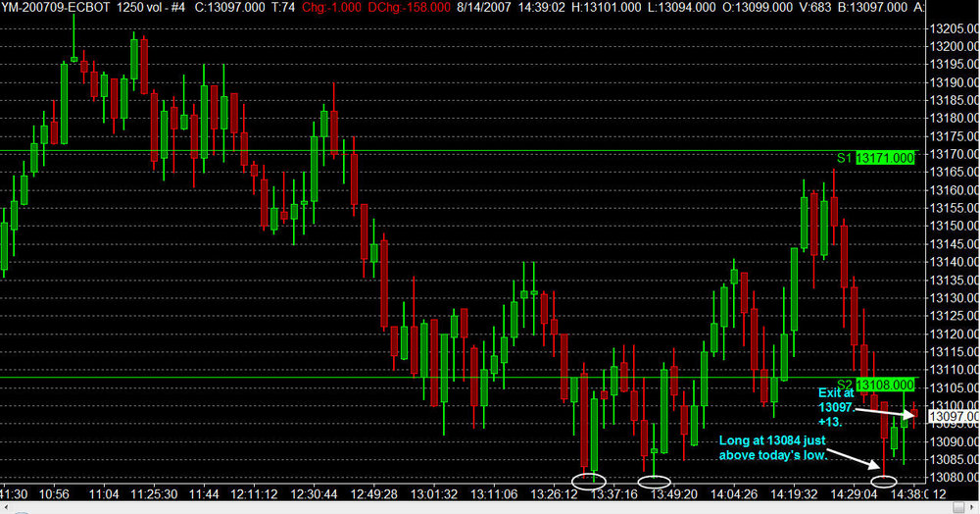980x514 pixels.
Task: Click the 14:29:04 time axis label
Action: [854, 494]
